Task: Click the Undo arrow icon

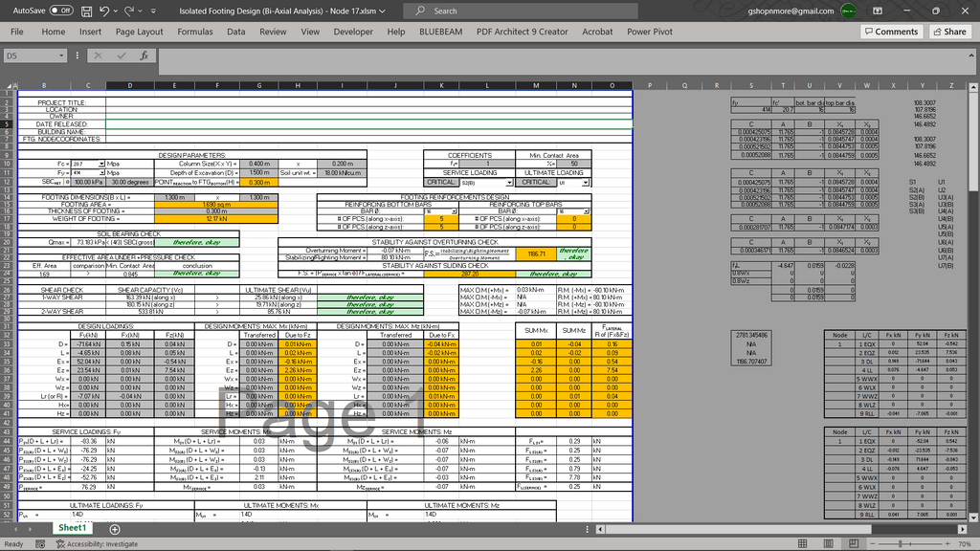Action: click(x=104, y=11)
